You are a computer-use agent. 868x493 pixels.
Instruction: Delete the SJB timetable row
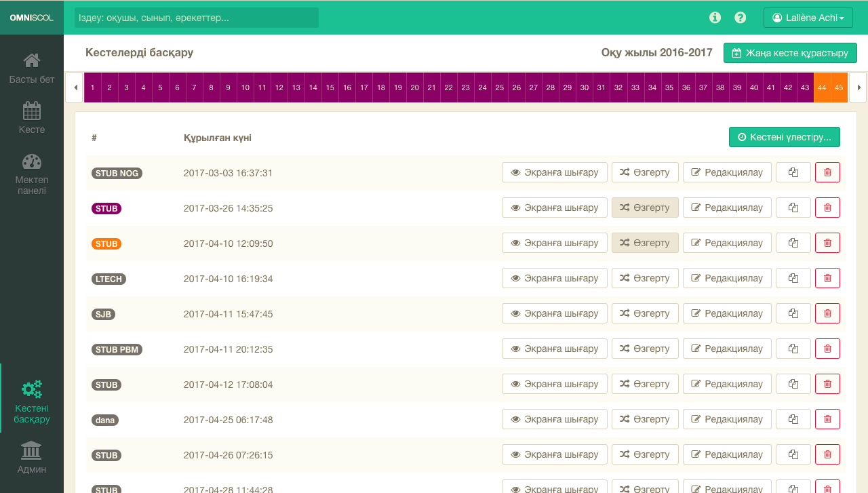[x=827, y=313]
